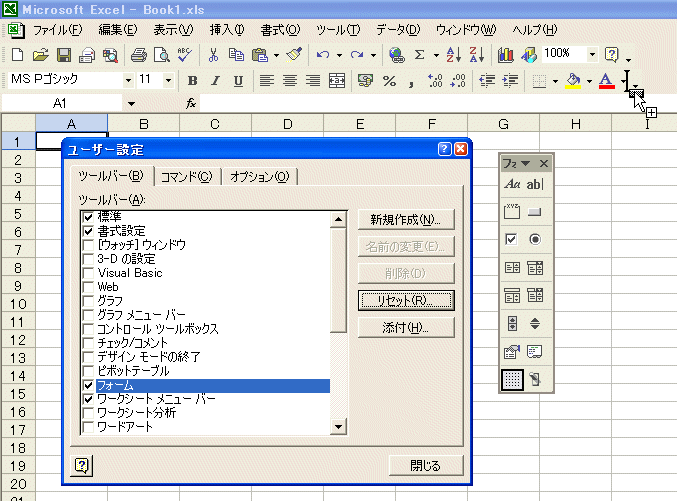Open the font name dropdown
Screen dimensions: 677x501
point(128,80)
